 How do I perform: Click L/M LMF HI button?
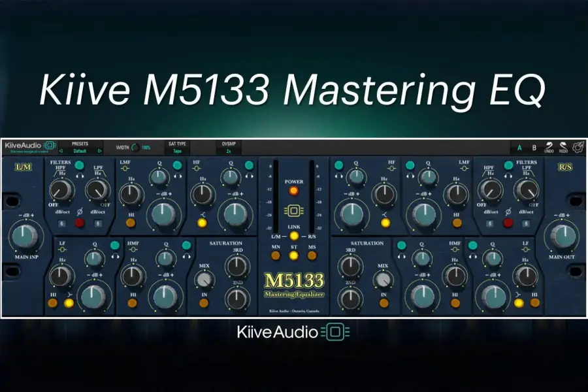click(131, 223)
